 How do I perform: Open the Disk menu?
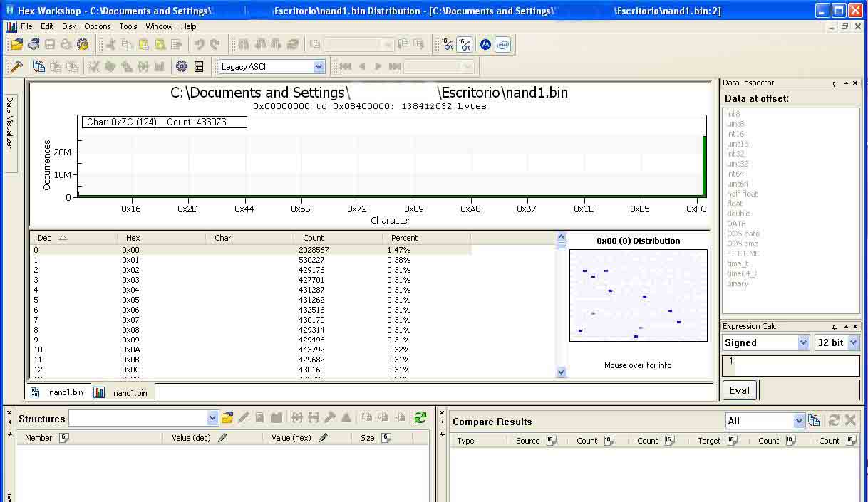(69, 26)
